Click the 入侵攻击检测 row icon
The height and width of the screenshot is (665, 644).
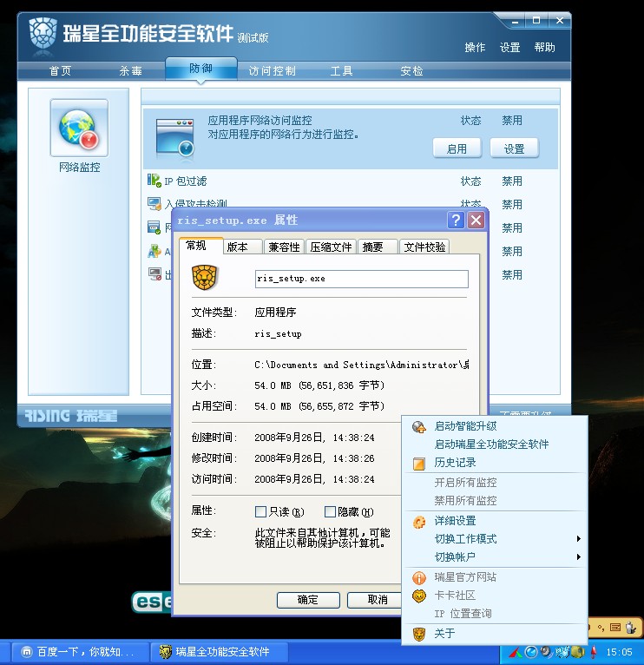154,203
